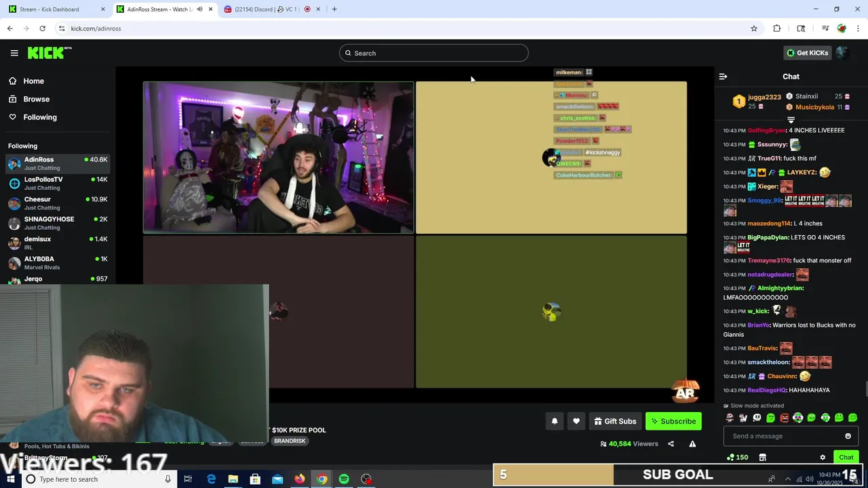The image size is (868, 488).
Task: Open Chrome extensions puzzle icon
Action: click(x=777, y=28)
